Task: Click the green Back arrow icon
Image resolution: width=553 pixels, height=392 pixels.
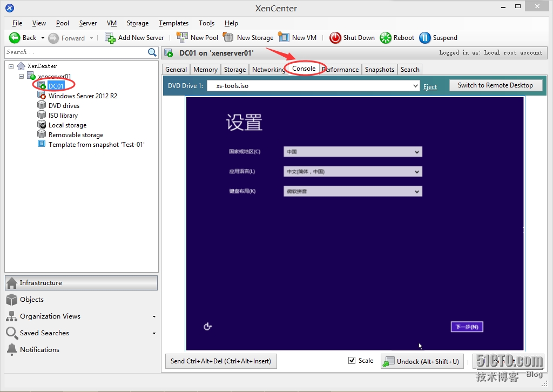Action: click(x=15, y=38)
